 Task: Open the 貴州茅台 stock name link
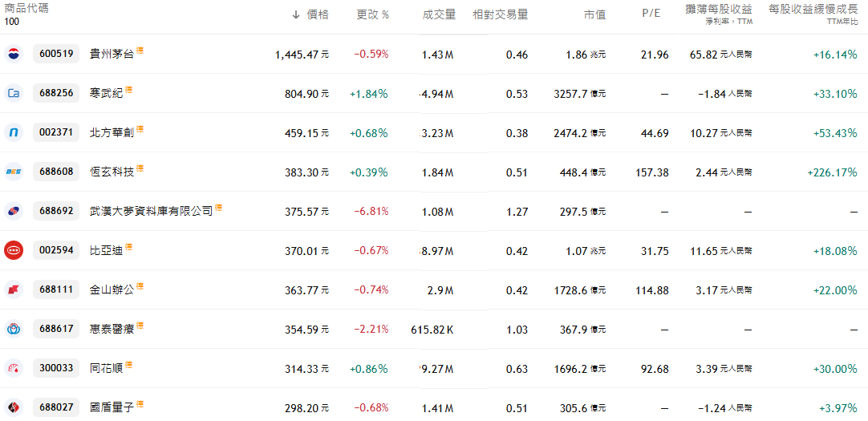click(x=112, y=55)
